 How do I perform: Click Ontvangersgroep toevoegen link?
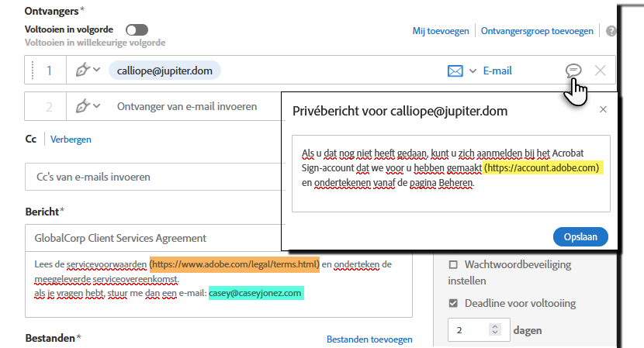click(x=537, y=31)
